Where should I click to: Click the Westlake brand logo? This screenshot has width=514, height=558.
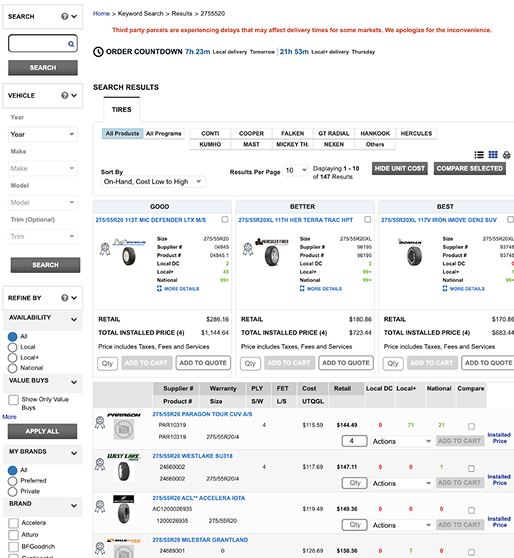click(124, 457)
